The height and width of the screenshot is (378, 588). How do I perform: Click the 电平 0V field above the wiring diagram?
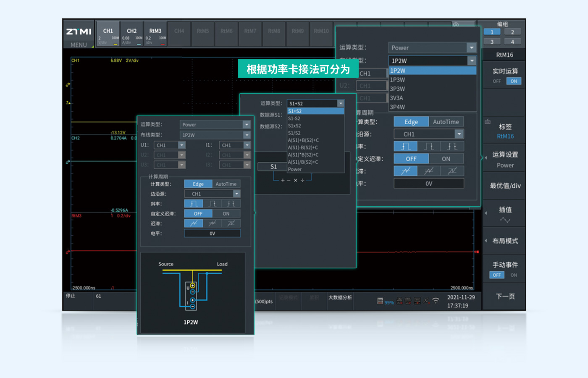click(212, 234)
